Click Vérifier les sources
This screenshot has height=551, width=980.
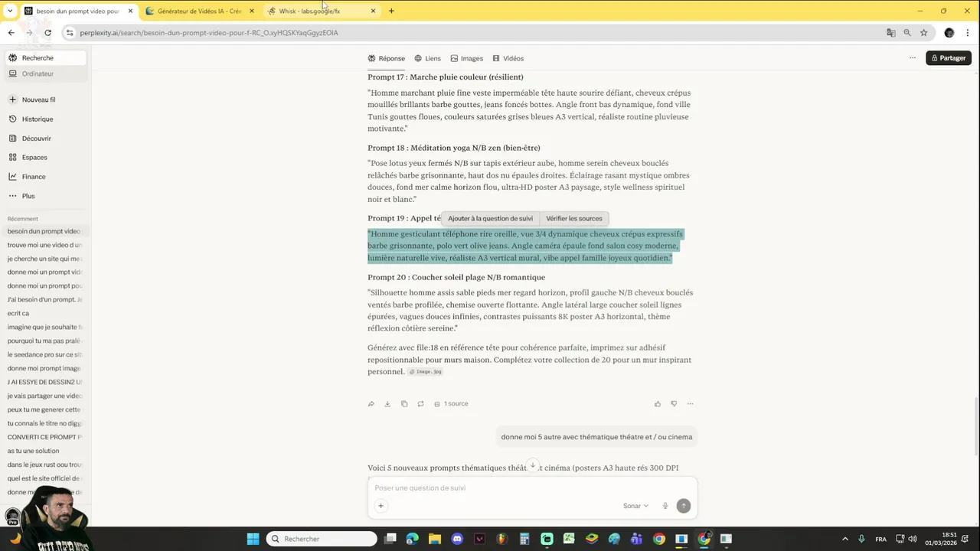pos(574,219)
